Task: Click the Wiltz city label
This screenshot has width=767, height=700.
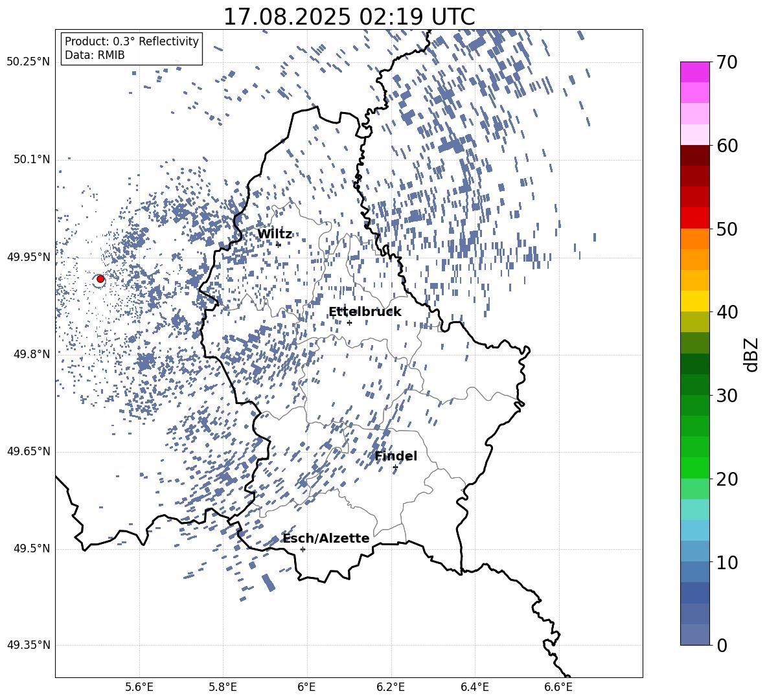Action: click(x=275, y=234)
